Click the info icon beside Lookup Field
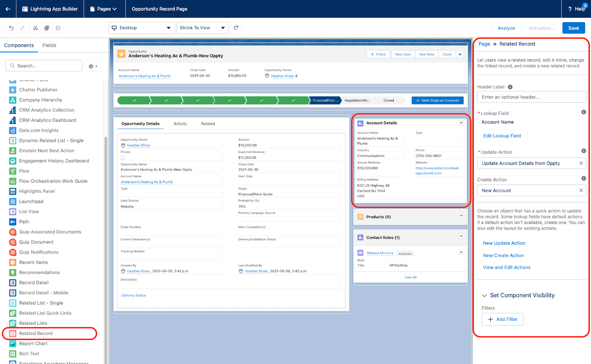This screenshot has width=591, height=364. point(583,112)
